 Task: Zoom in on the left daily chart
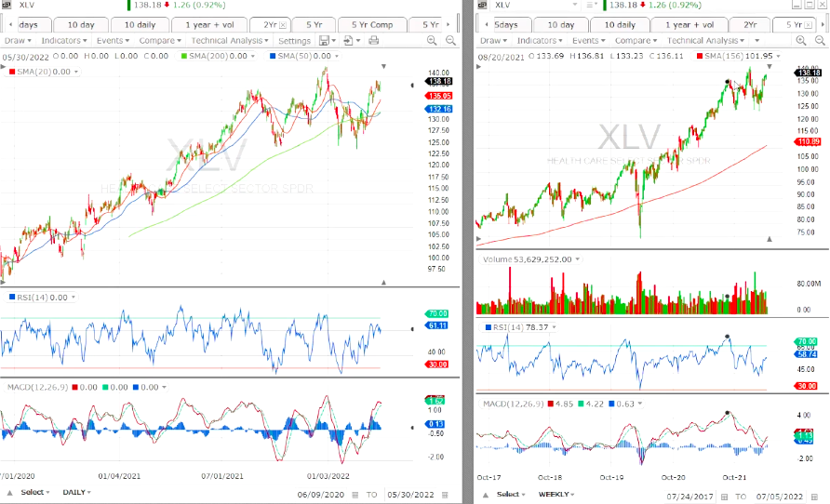[x=432, y=40]
